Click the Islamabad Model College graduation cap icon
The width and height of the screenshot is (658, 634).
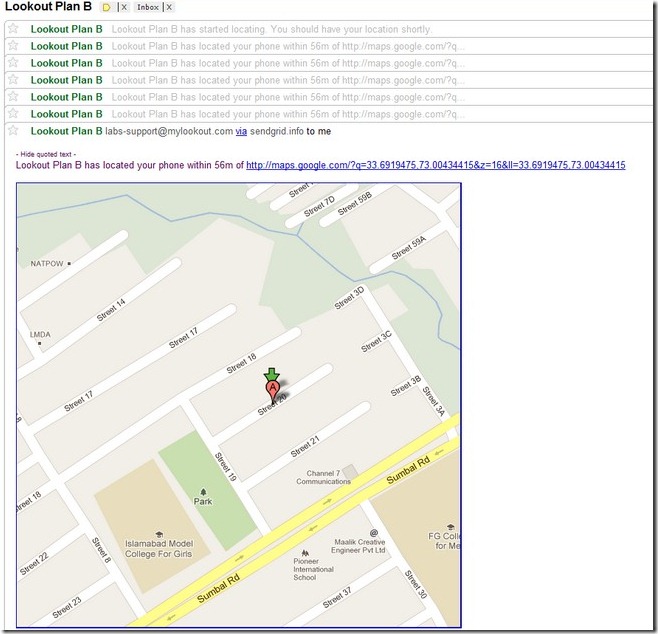click(x=159, y=534)
